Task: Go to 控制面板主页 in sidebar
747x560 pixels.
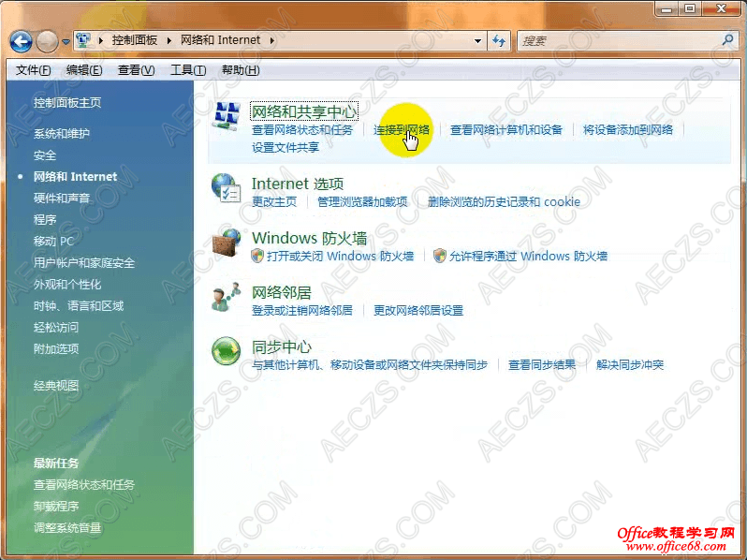Action: click(67, 102)
